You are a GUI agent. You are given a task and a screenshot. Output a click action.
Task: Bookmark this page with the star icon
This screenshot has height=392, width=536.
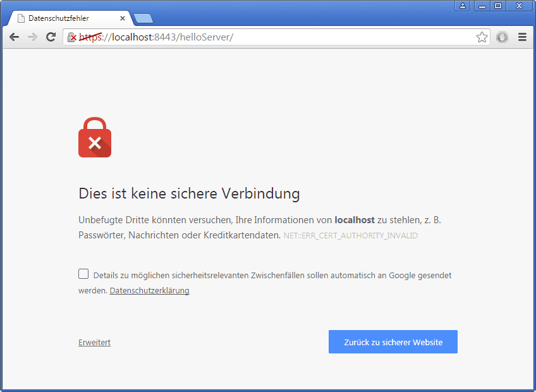482,37
